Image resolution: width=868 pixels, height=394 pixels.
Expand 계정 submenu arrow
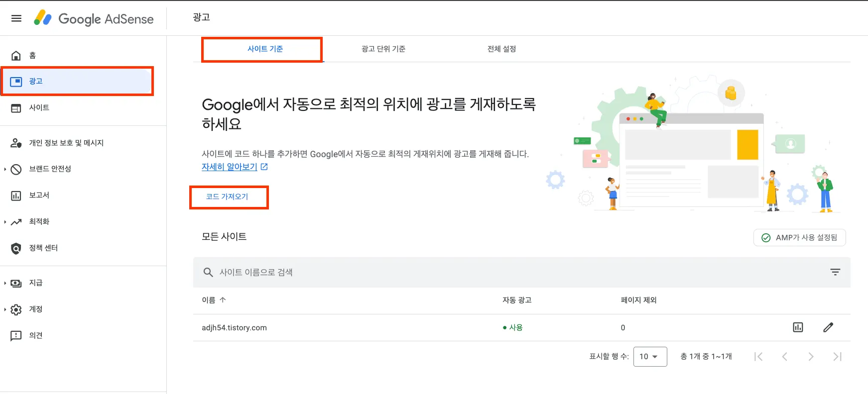click(x=5, y=309)
